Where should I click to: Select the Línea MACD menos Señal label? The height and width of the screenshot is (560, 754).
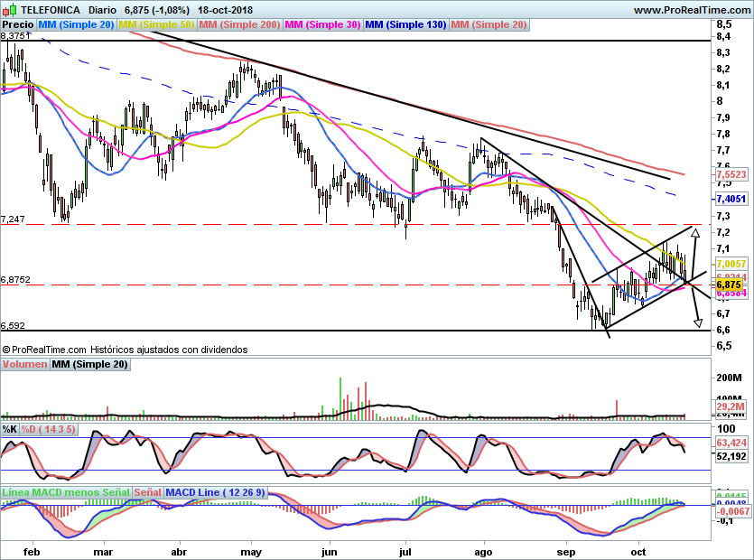pos(66,492)
